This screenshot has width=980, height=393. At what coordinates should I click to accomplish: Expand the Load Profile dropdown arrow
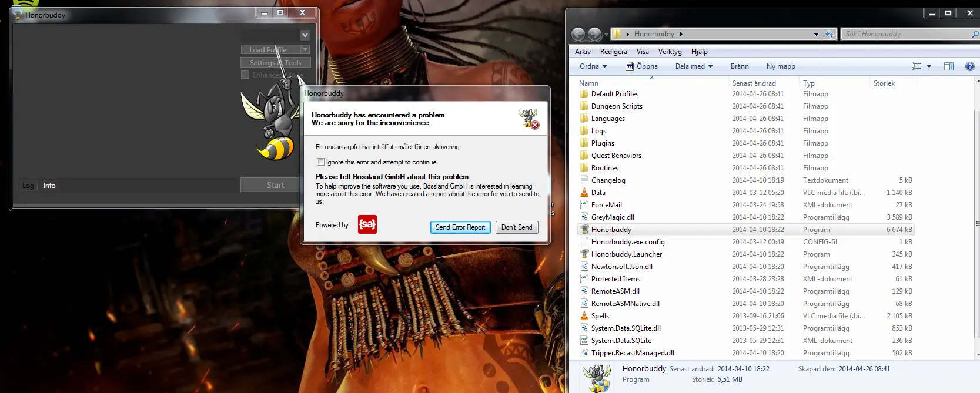point(305,50)
